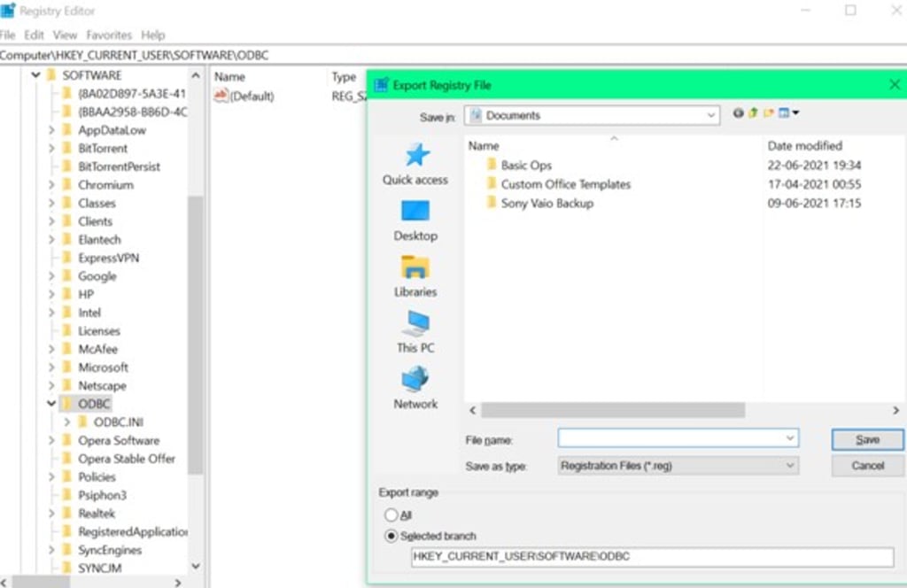Open Desktop location in places bar
This screenshot has width=907, height=588.
pyautogui.click(x=415, y=220)
